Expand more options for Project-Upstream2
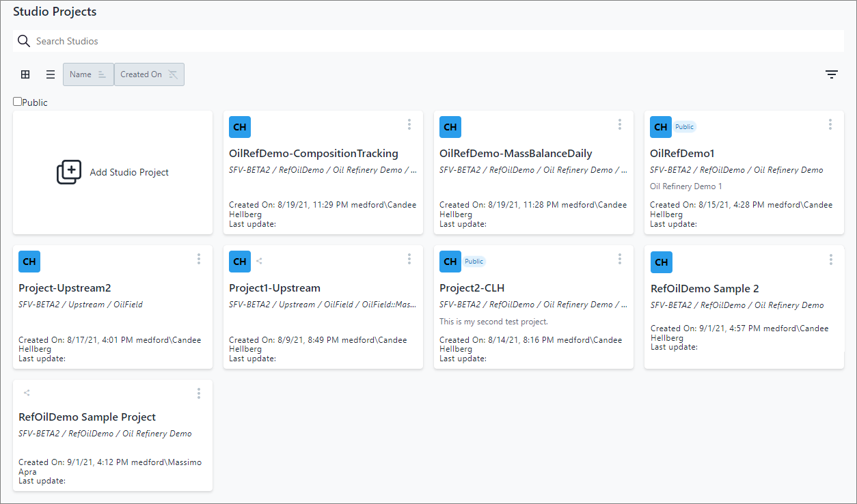The image size is (857, 504). [199, 259]
